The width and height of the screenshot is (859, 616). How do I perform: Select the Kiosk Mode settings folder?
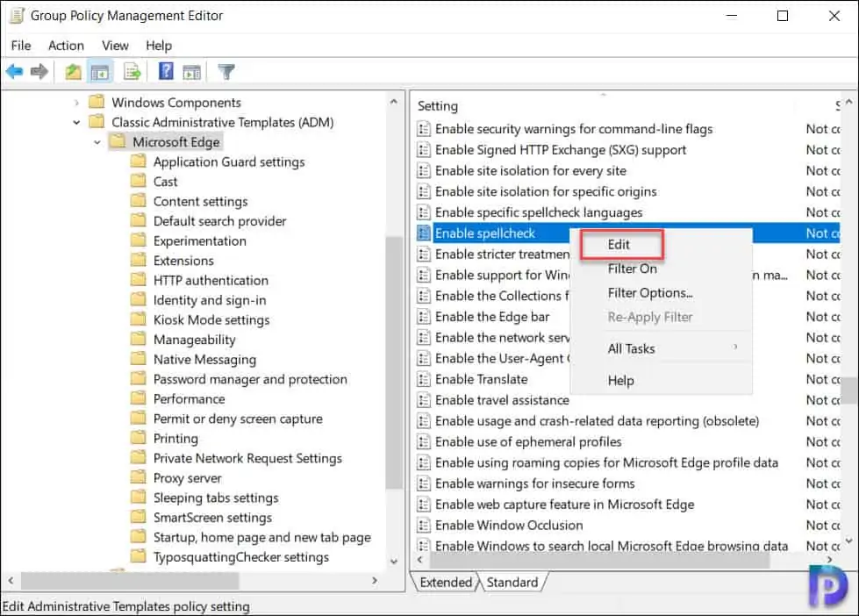(211, 319)
